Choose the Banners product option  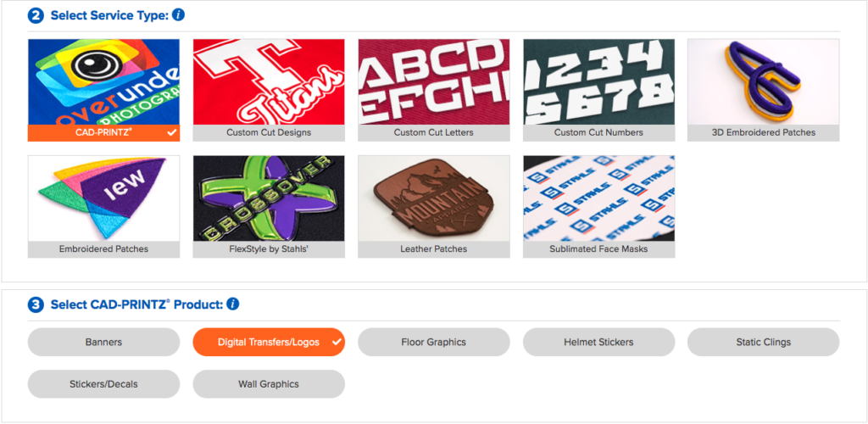[103, 342]
